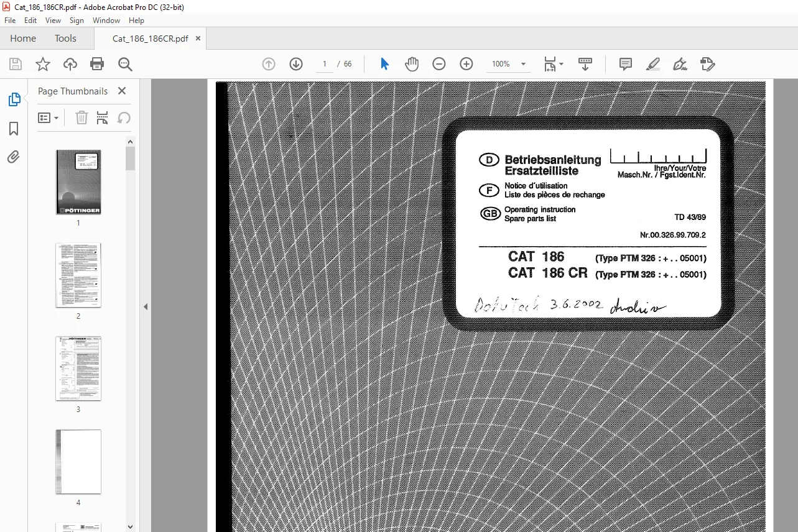
Task: Switch to the Home tab
Action: [x=23, y=39]
